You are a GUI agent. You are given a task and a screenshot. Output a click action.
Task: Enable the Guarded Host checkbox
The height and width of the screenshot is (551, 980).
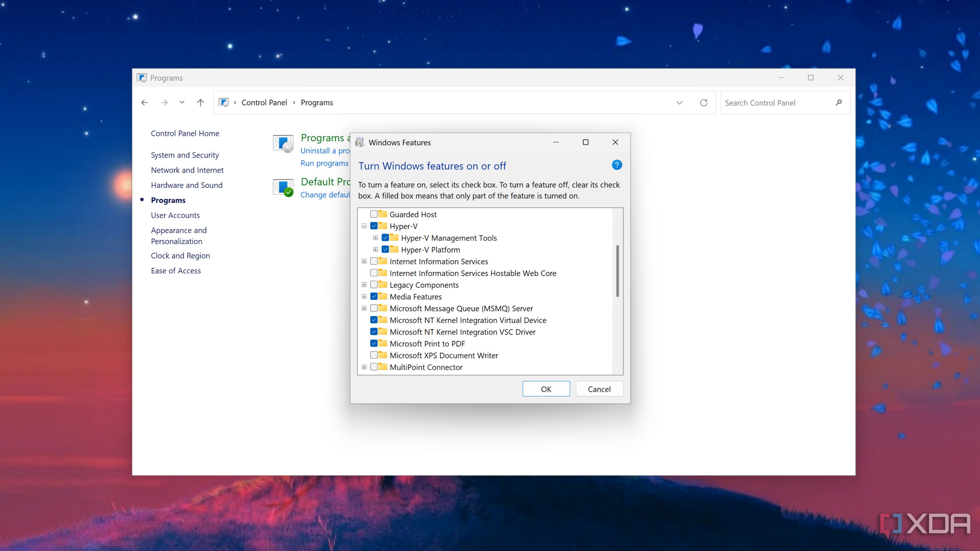coord(374,214)
